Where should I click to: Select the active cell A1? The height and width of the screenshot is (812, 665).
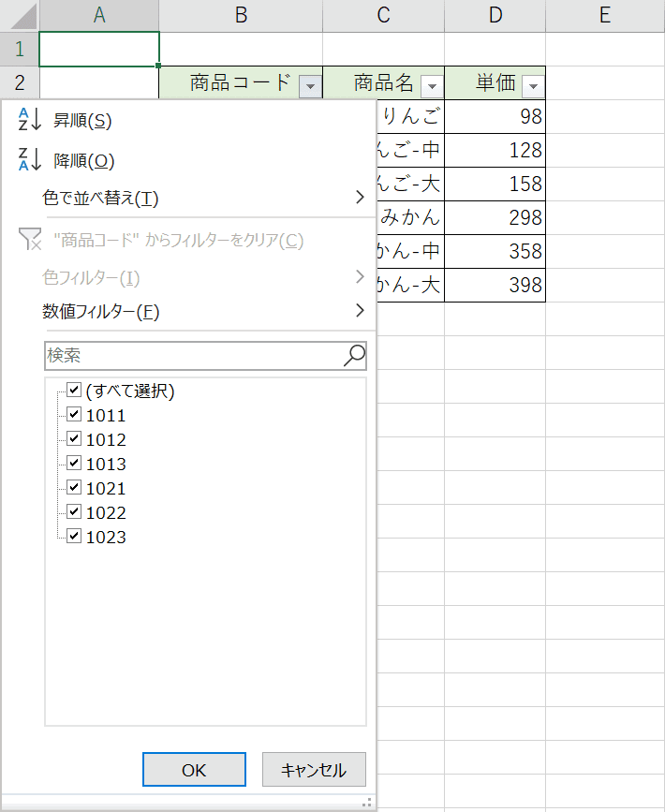click(x=99, y=50)
